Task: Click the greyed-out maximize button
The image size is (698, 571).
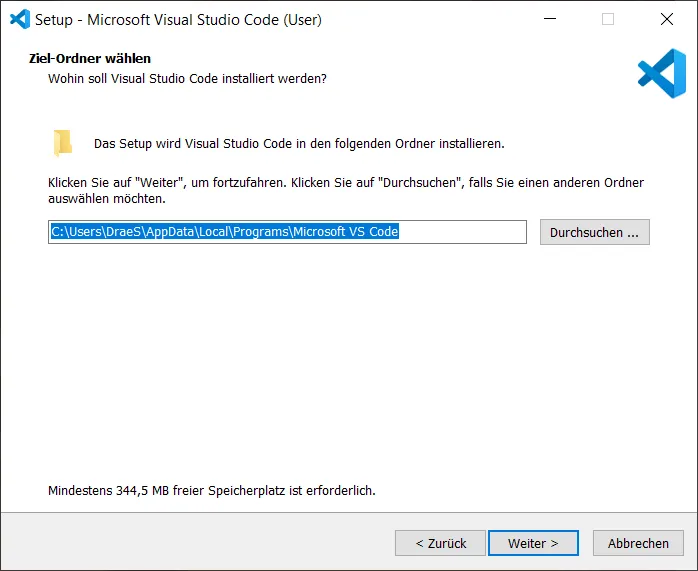Action: pyautogui.click(x=607, y=19)
